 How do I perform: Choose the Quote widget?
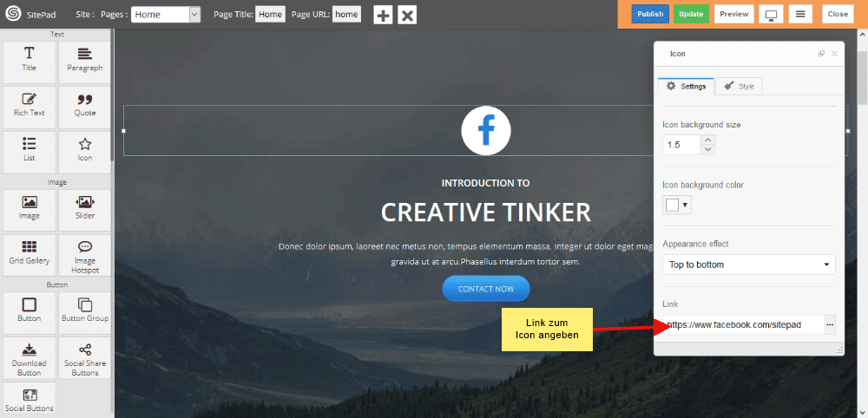coord(85,107)
